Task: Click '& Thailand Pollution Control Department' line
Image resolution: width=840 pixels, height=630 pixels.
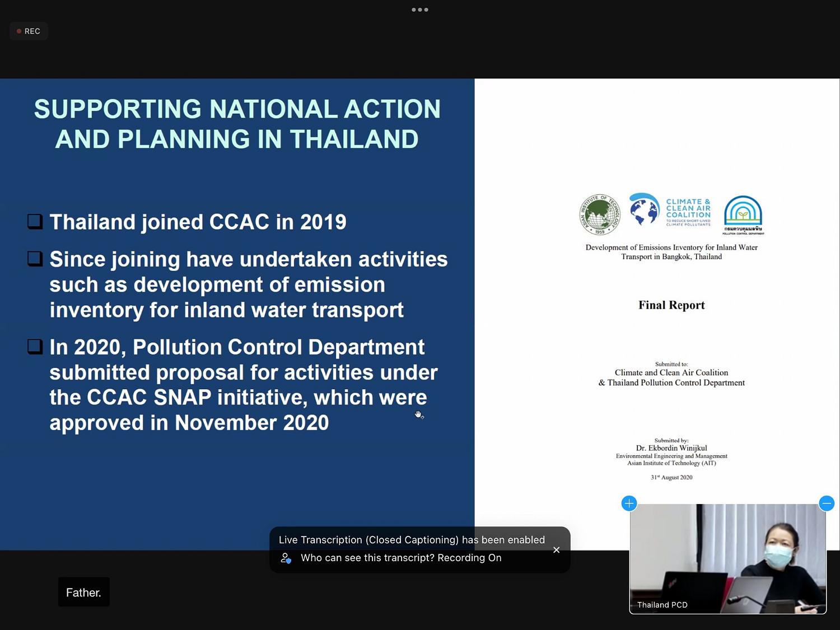Action: 671,383
